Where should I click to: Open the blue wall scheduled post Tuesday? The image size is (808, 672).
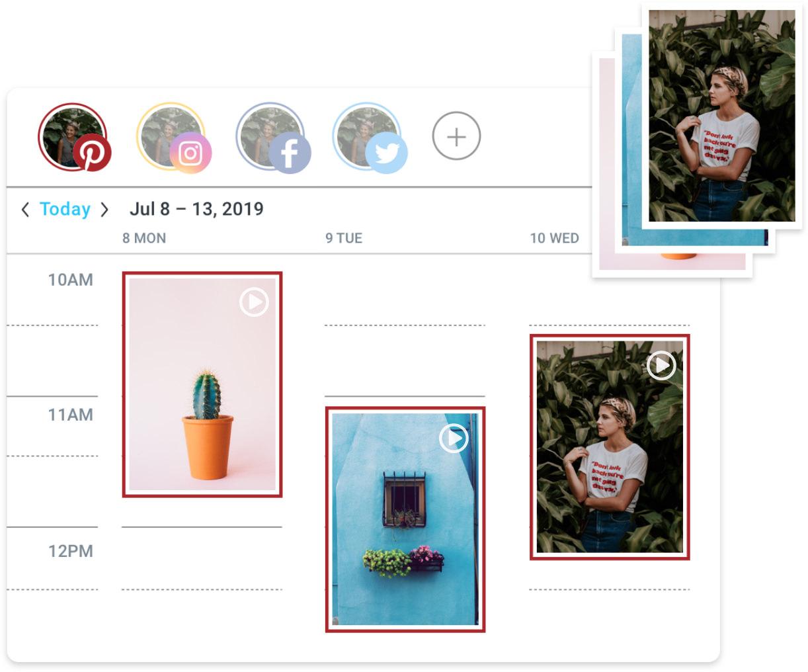(405, 519)
